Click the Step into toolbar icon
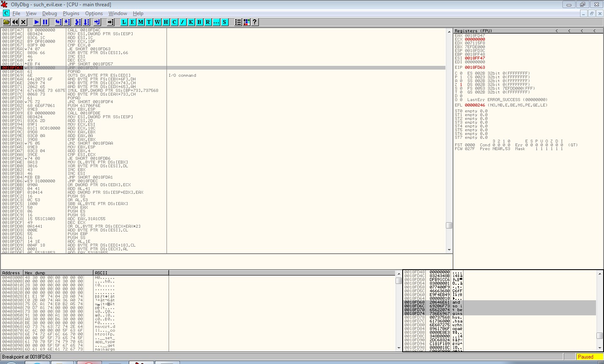Image resolution: width=604 pixels, height=364 pixels. pyautogui.click(x=59, y=22)
